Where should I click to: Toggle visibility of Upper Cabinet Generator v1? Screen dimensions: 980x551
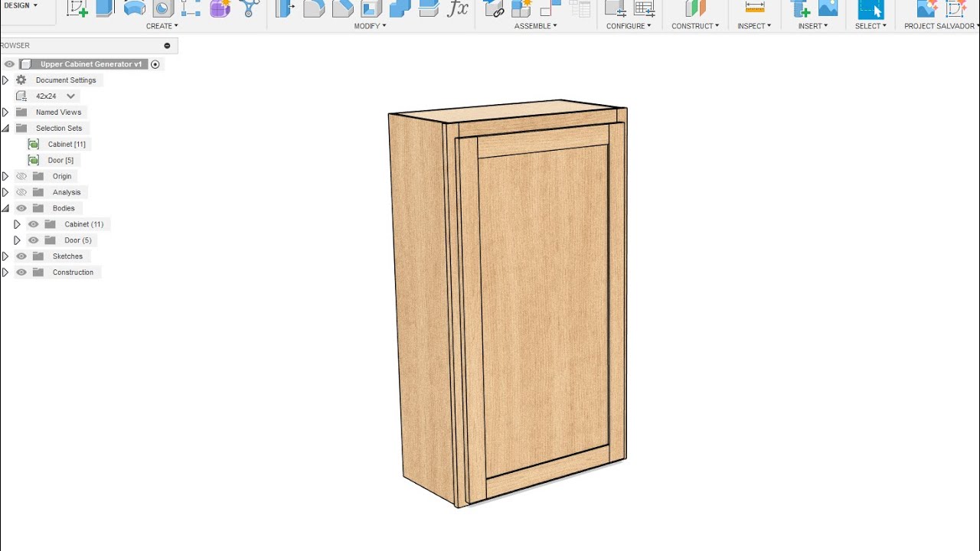coord(9,64)
